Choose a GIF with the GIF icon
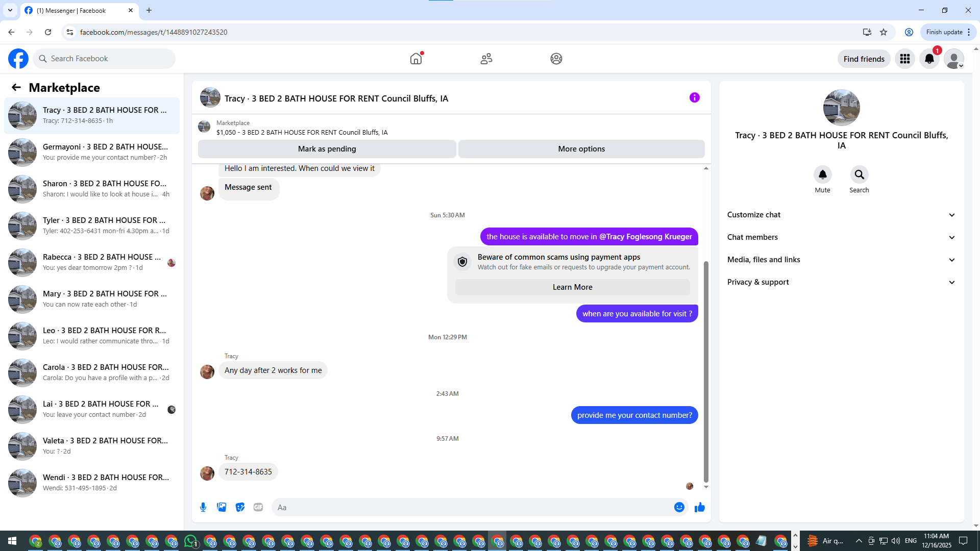Viewport: 980px width, 551px height. click(x=258, y=507)
